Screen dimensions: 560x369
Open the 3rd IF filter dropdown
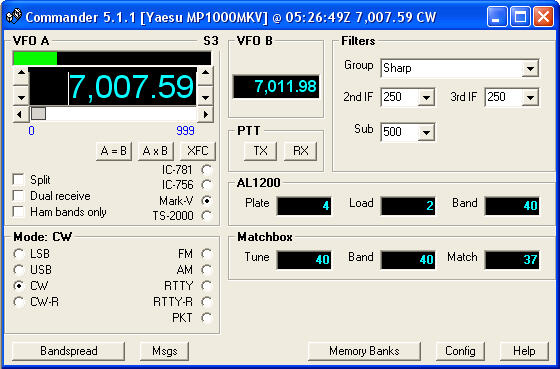512,97
